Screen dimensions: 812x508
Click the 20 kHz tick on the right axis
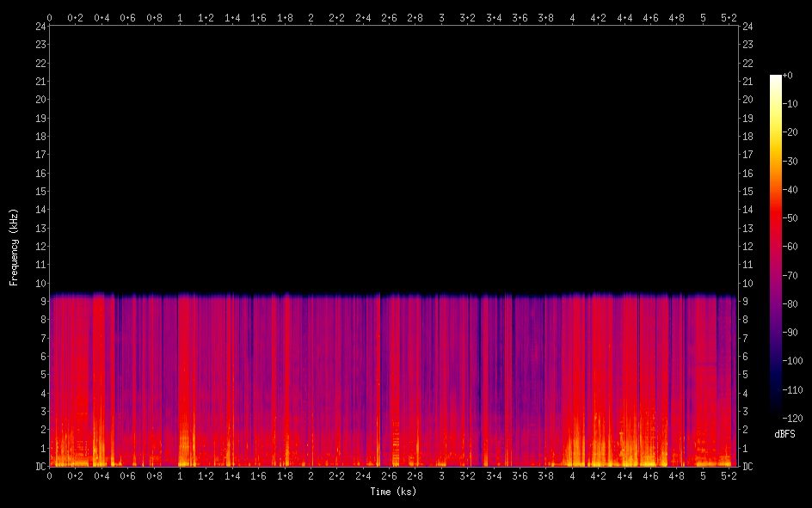point(747,100)
